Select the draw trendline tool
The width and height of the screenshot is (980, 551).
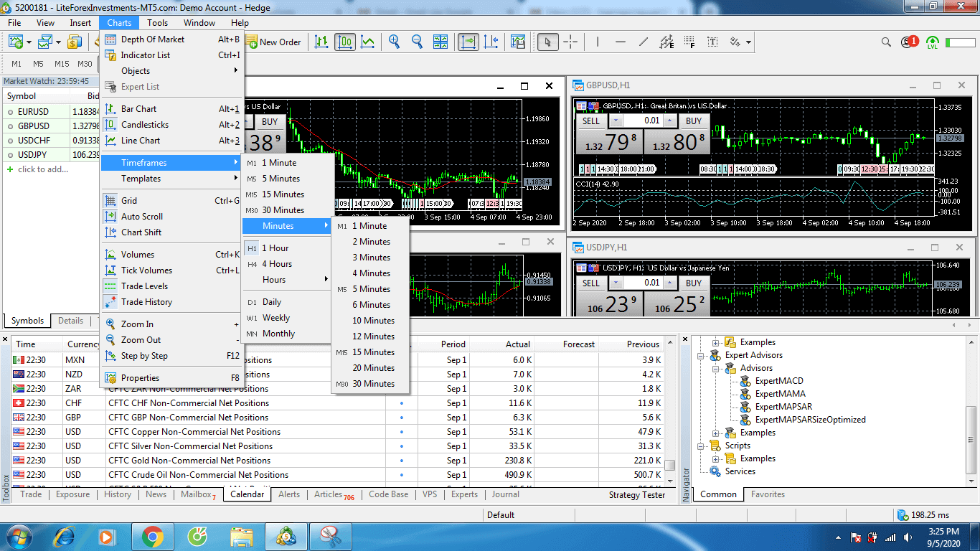pos(644,42)
